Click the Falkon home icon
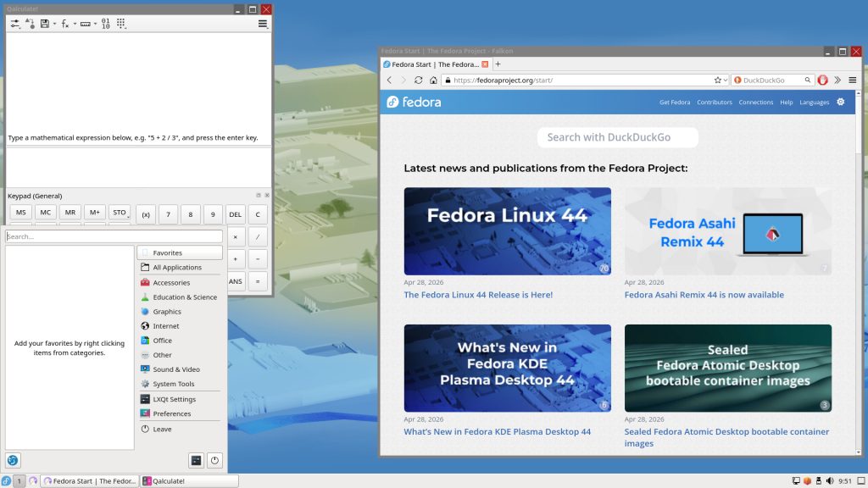This screenshot has height=488, width=868. (x=433, y=80)
